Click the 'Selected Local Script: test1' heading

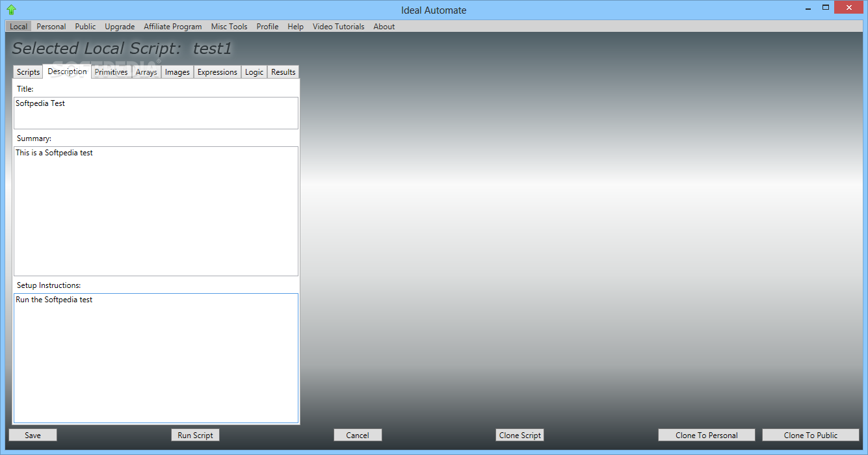[x=122, y=48]
